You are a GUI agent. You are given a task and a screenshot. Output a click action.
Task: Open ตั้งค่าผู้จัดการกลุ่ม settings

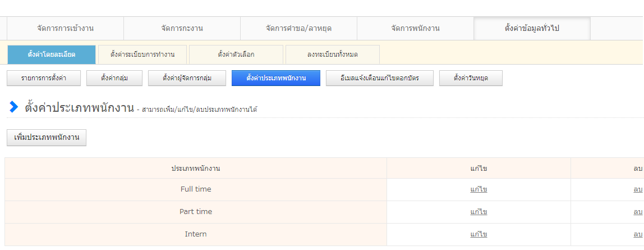(187, 78)
